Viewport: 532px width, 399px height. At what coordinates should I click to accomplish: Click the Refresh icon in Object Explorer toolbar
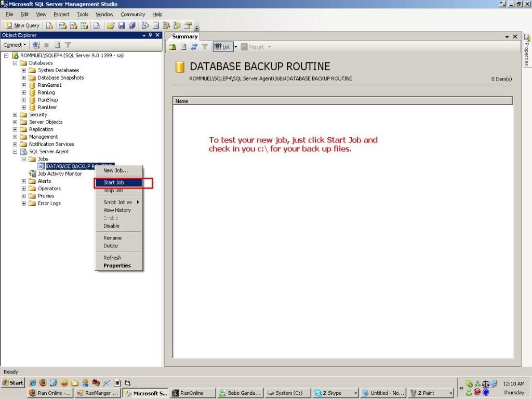(x=57, y=45)
